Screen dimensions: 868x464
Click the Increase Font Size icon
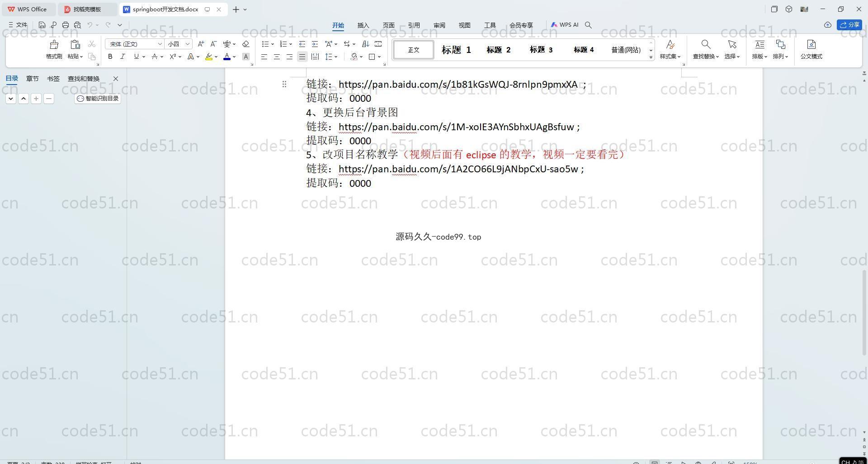[201, 44]
